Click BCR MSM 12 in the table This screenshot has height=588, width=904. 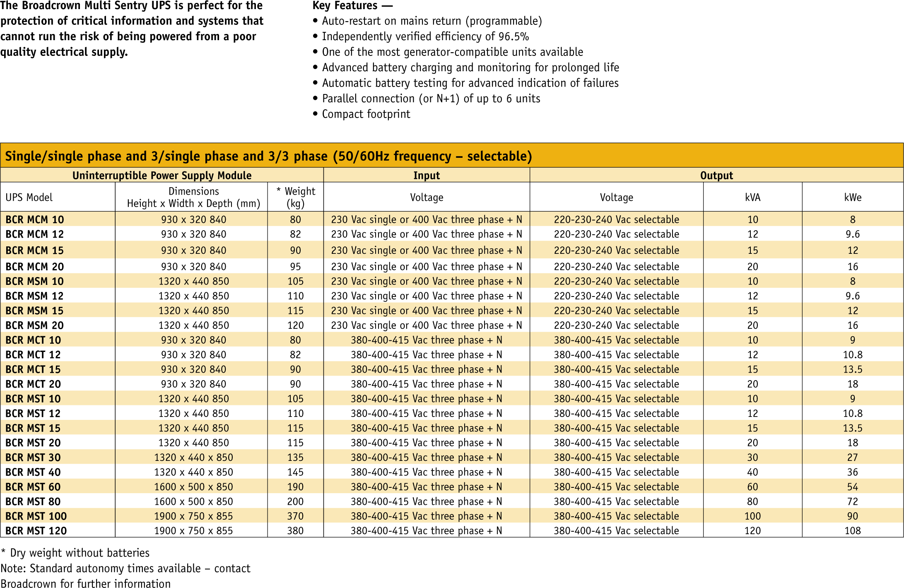35,296
